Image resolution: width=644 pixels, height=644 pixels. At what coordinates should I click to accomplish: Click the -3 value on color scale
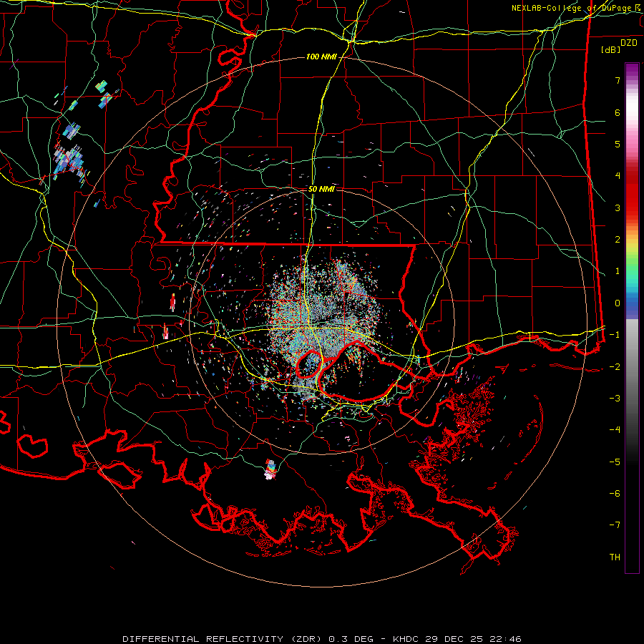pyautogui.click(x=615, y=399)
